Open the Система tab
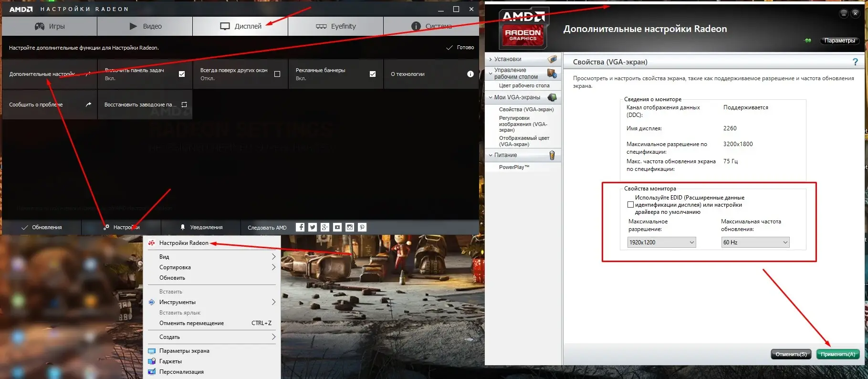Screen dimensions: 868x379 431,26
